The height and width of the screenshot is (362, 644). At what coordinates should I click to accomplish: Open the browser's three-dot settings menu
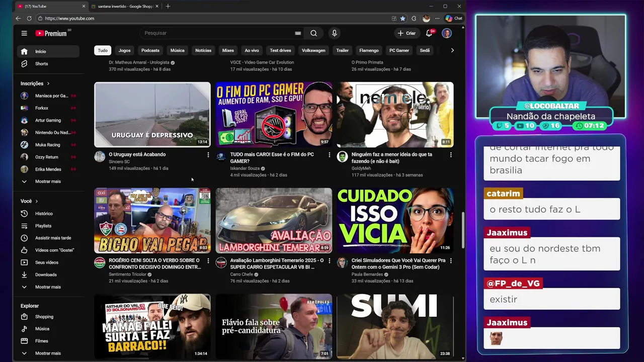[x=436, y=19]
